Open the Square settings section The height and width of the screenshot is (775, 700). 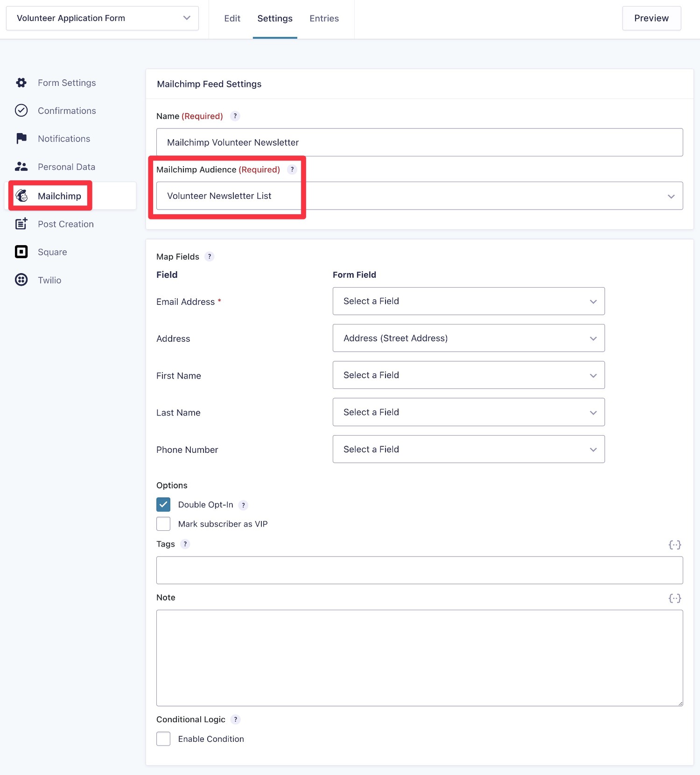(52, 252)
